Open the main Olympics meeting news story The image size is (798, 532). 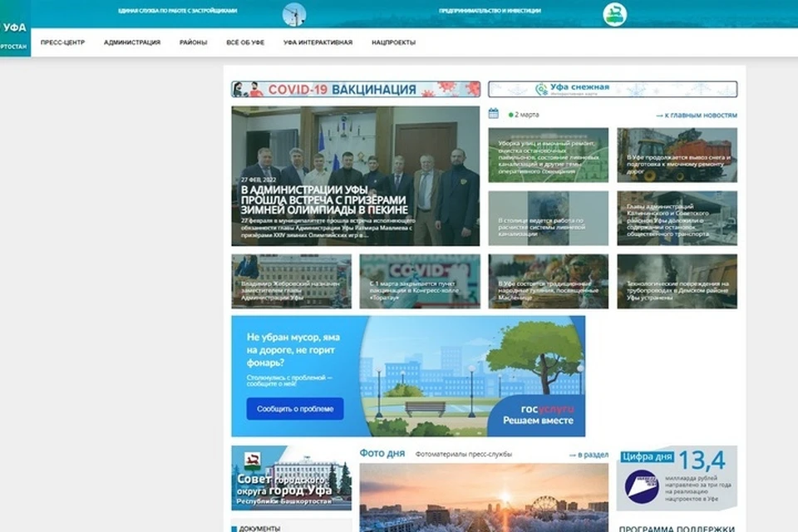point(355,176)
